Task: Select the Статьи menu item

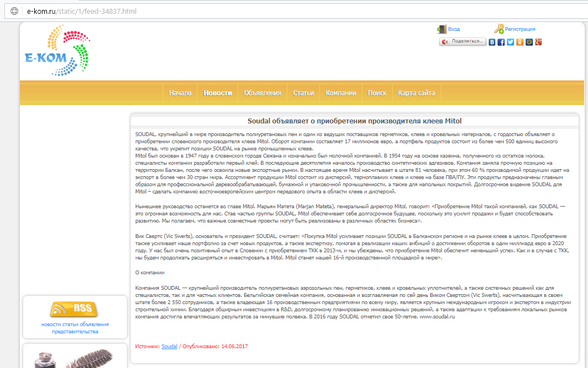Action: pyautogui.click(x=303, y=93)
